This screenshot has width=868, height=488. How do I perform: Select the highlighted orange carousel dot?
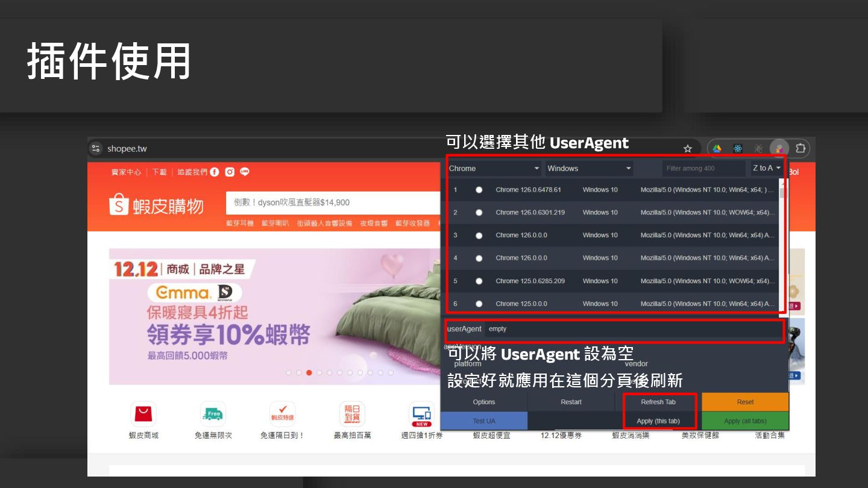309,372
